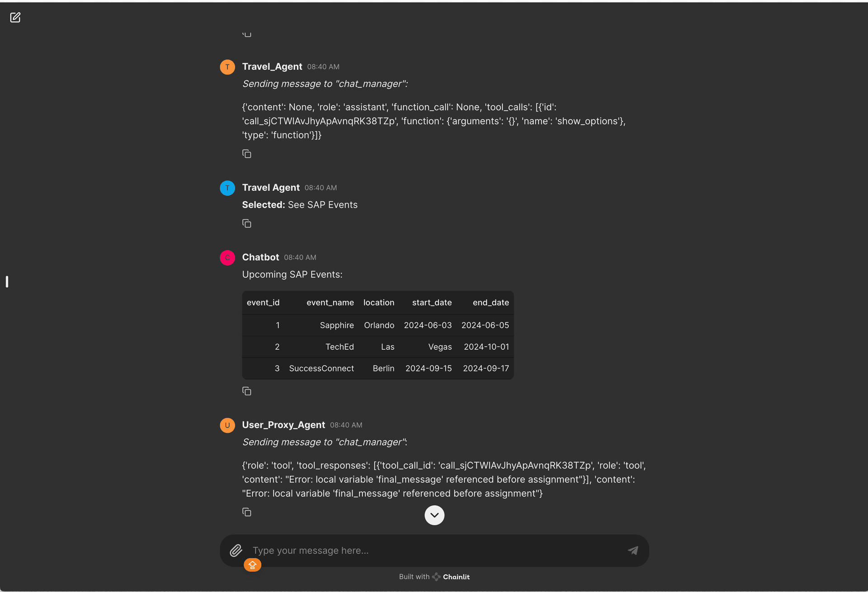Copy Travel_Agent tool_calls message
The height and width of the screenshot is (592, 868).
click(x=247, y=154)
